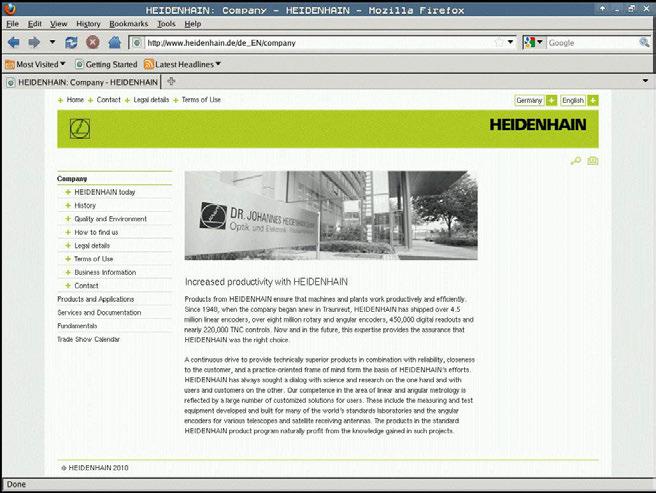656x493 pixels.
Task: Click the '© HEIDENHAIN 2010' footer text
Action: 95,468
